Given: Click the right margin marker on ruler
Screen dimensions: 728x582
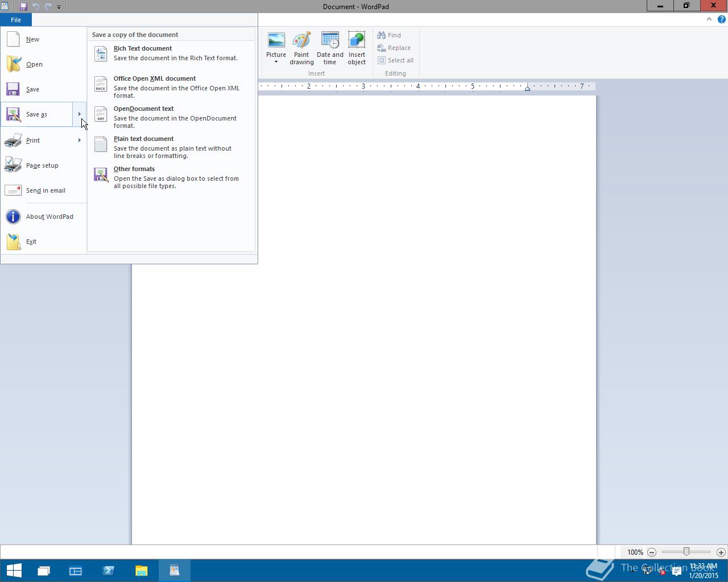Looking at the screenshot, I should tap(527, 88).
